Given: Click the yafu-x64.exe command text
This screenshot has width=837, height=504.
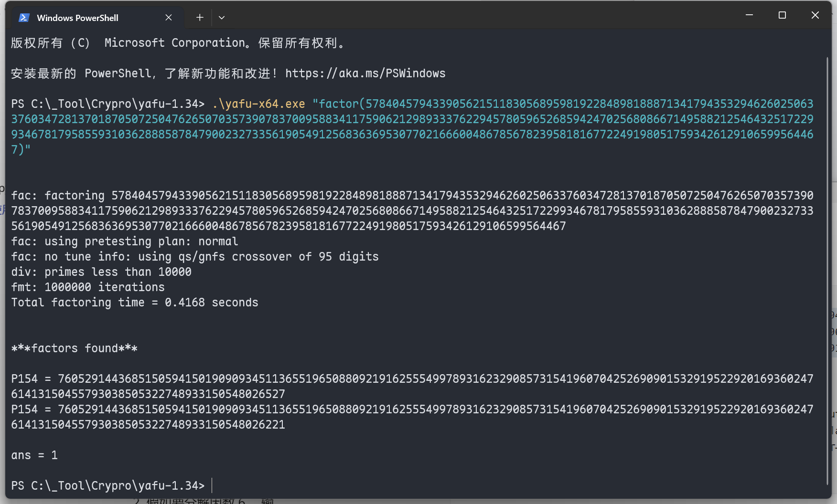Looking at the screenshot, I should click(x=259, y=104).
